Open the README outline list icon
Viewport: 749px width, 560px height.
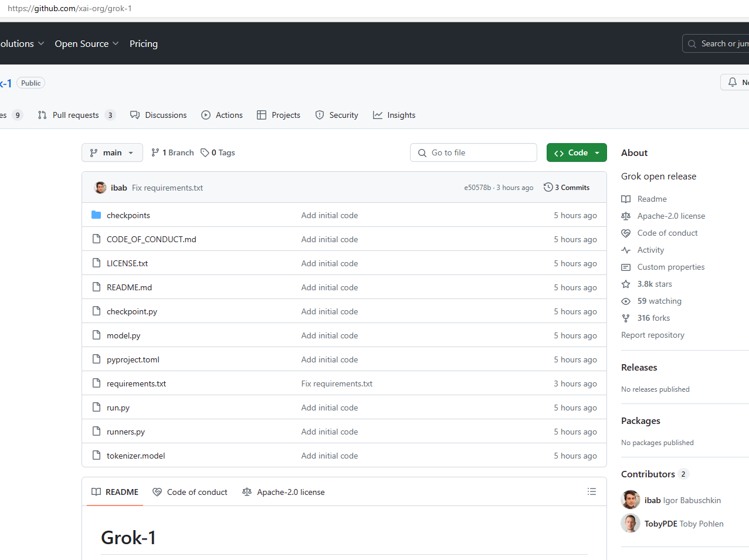591,492
